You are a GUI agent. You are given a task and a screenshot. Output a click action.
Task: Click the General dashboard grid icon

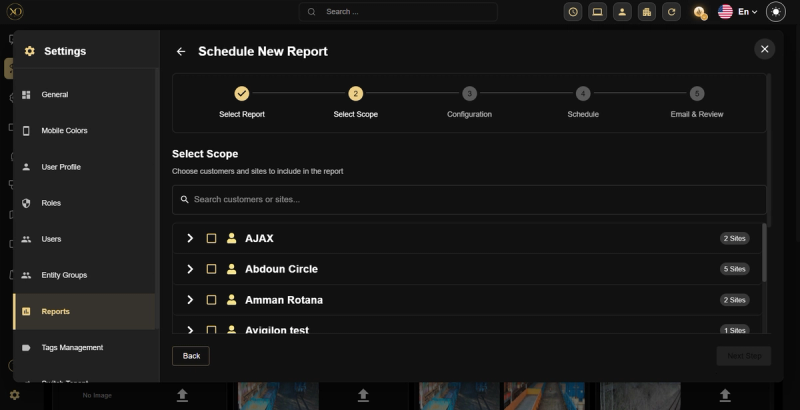26,94
